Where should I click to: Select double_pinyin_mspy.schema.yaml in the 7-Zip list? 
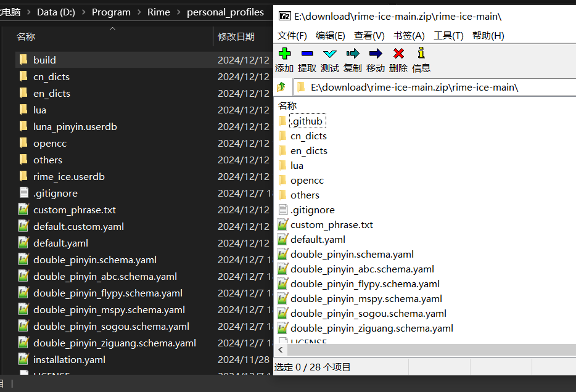click(366, 299)
